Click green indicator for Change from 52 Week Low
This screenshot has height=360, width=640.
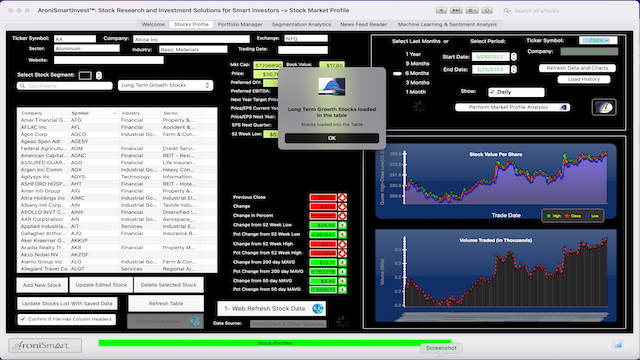coord(342,225)
